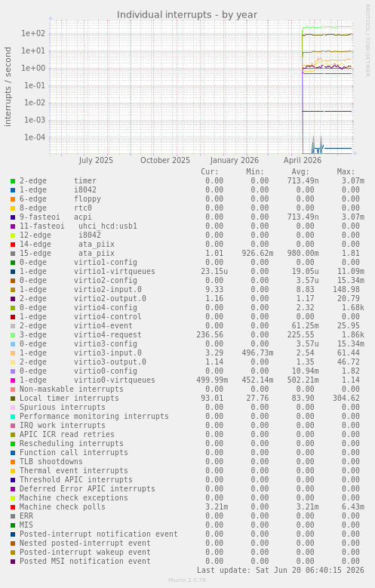Click the red swatch for 14-edge ata_piix

(13, 245)
